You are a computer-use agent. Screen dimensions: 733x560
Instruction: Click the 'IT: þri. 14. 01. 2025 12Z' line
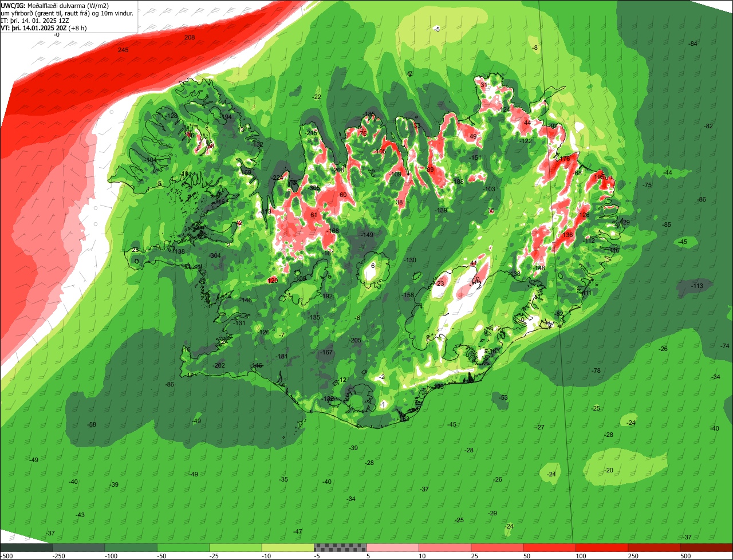pos(36,20)
